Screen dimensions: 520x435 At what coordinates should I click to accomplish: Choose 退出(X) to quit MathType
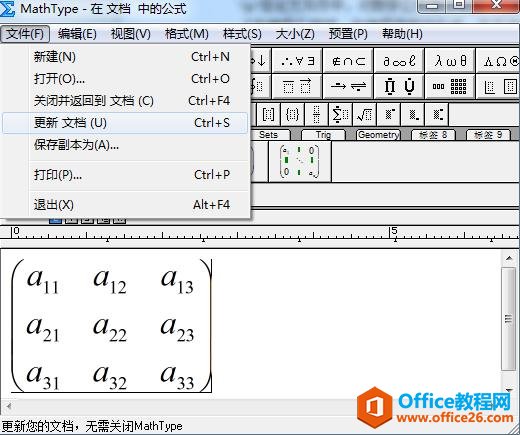coord(125,205)
